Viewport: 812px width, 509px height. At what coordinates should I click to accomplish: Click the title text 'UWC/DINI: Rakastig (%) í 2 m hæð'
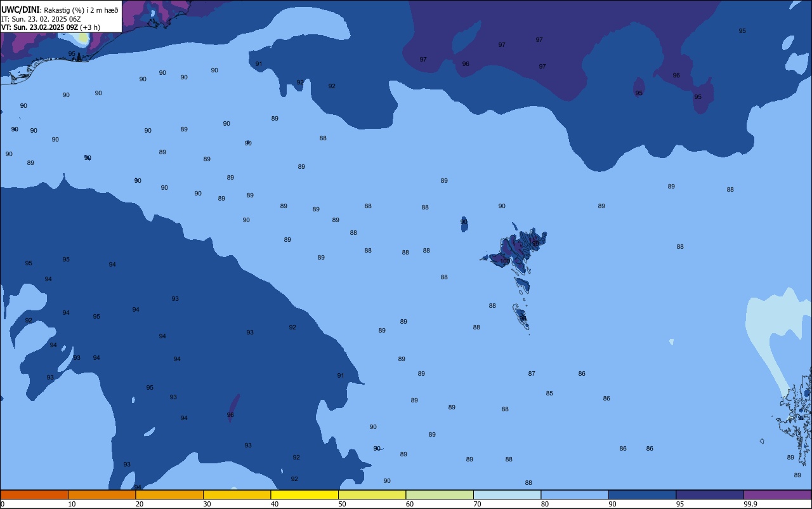[x=60, y=10]
